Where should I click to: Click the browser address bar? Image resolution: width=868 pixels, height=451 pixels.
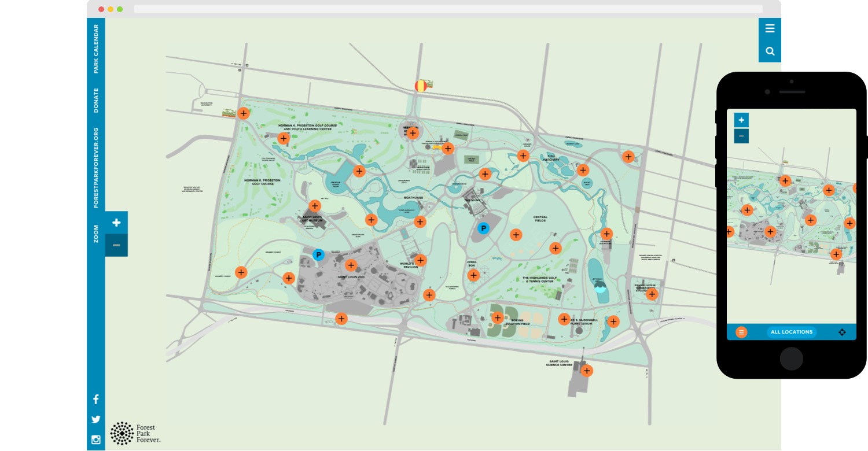coord(448,9)
